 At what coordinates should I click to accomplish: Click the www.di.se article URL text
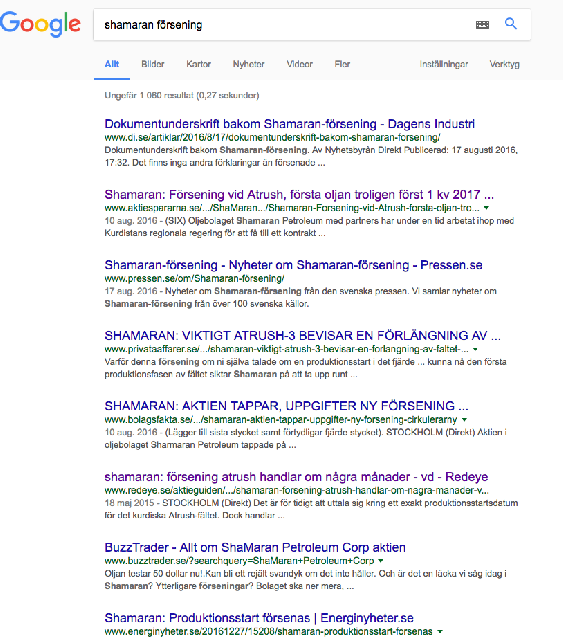(272, 138)
